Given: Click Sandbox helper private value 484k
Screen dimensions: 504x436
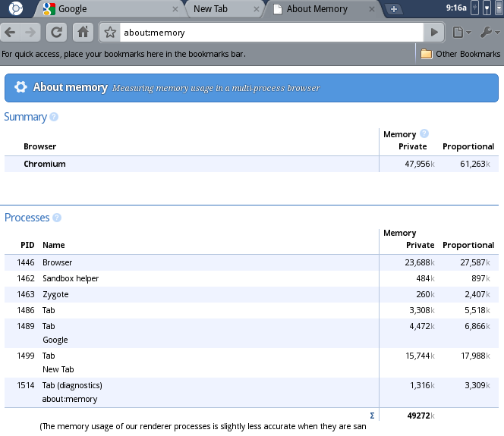Looking at the screenshot, I should click(x=425, y=278).
